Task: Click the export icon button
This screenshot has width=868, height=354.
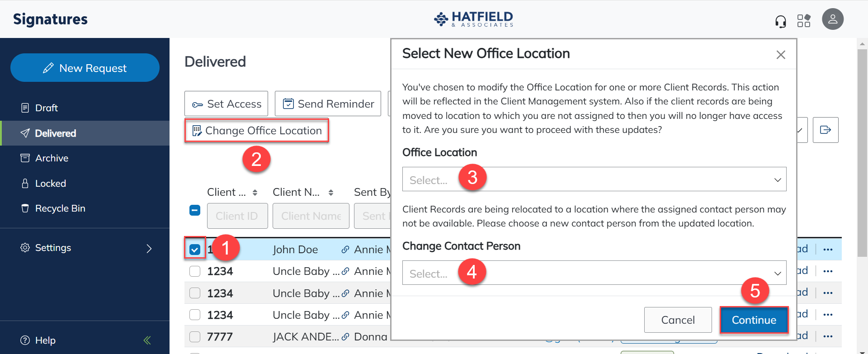Action: 826,130
